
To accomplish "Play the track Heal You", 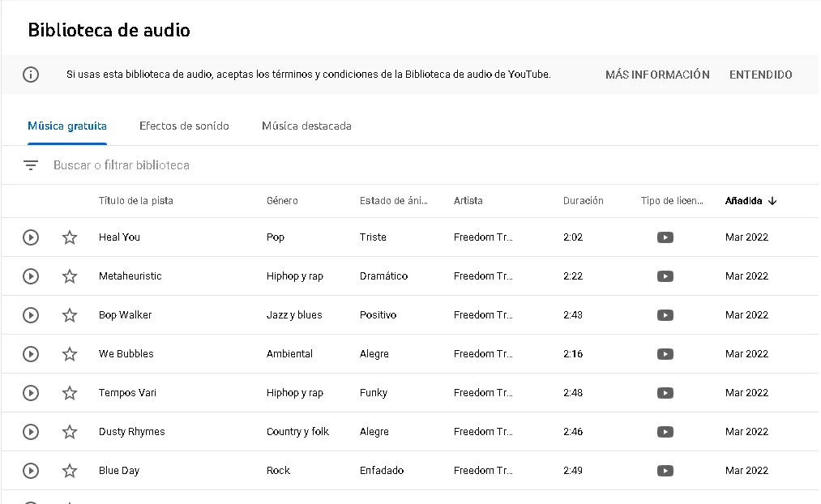I will point(30,237).
